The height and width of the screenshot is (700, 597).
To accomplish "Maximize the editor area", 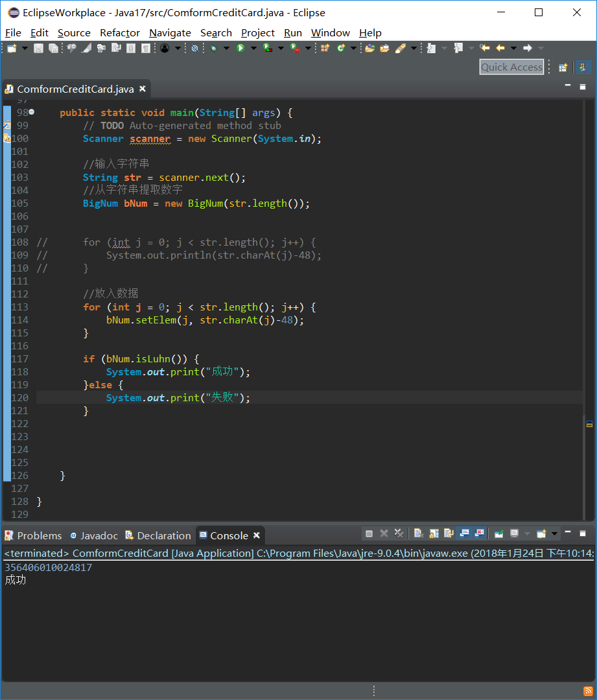I will 583,87.
